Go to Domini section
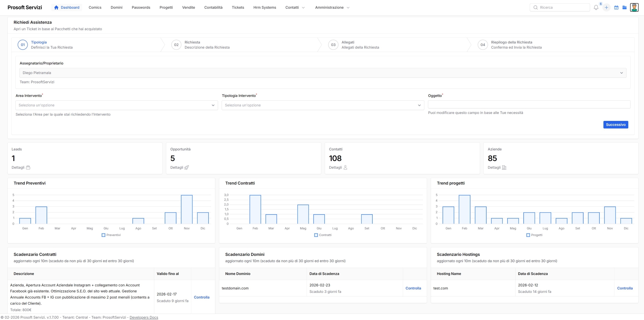Viewport: 644px width, 320px height. tap(116, 7)
